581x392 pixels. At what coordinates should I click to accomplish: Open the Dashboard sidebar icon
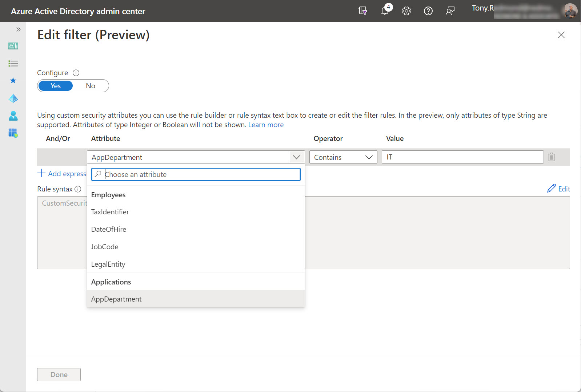click(13, 46)
